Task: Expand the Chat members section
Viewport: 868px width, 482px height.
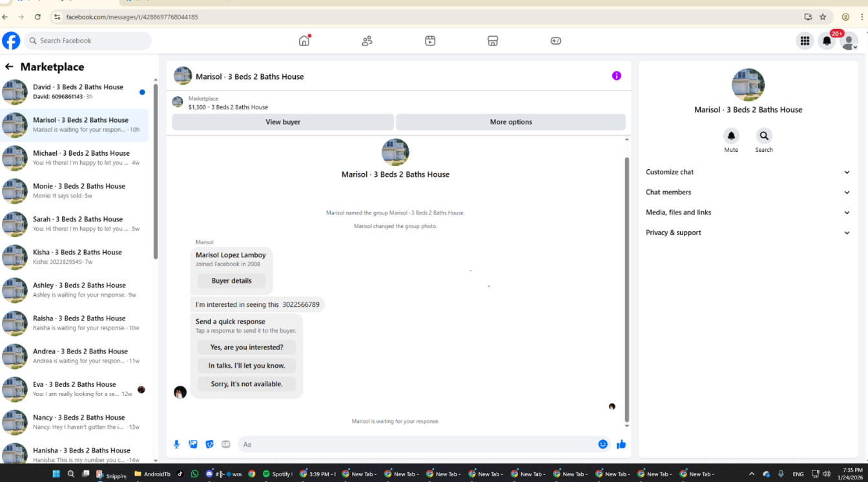Action: (749, 192)
